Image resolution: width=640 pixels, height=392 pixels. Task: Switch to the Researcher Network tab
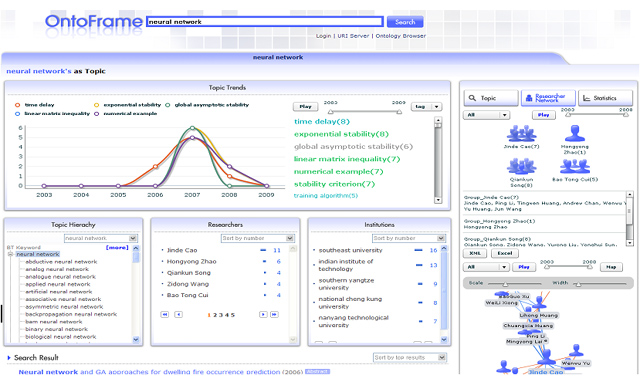pos(548,98)
